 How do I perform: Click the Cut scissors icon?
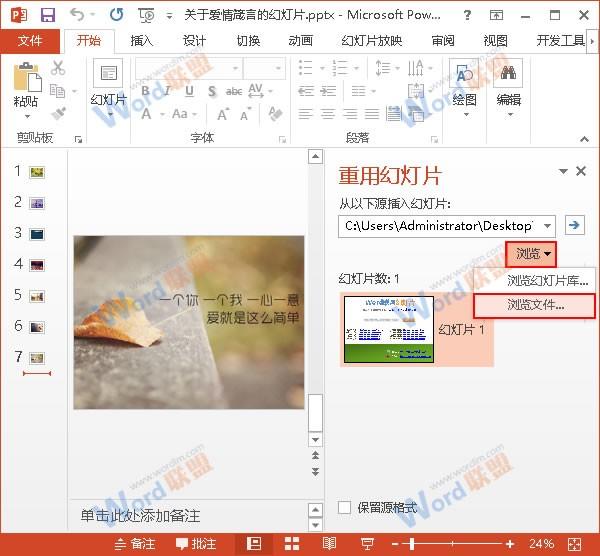[58, 68]
